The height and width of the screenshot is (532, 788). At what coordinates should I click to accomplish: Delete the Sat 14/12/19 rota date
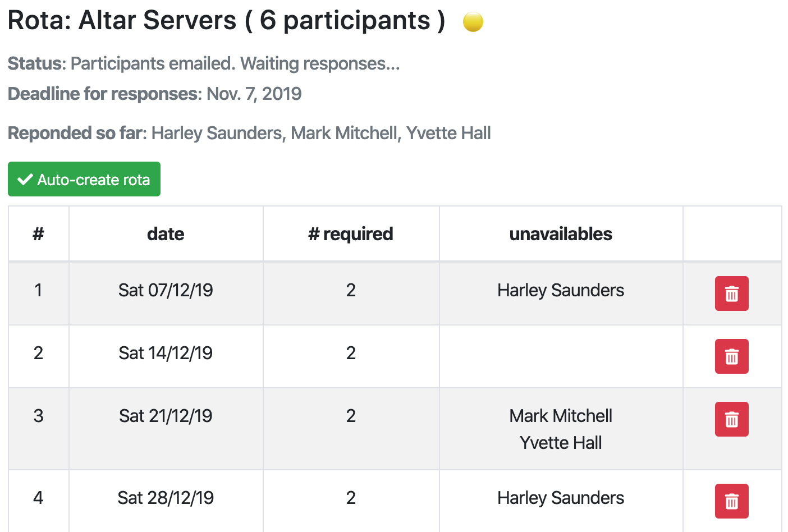(x=731, y=356)
